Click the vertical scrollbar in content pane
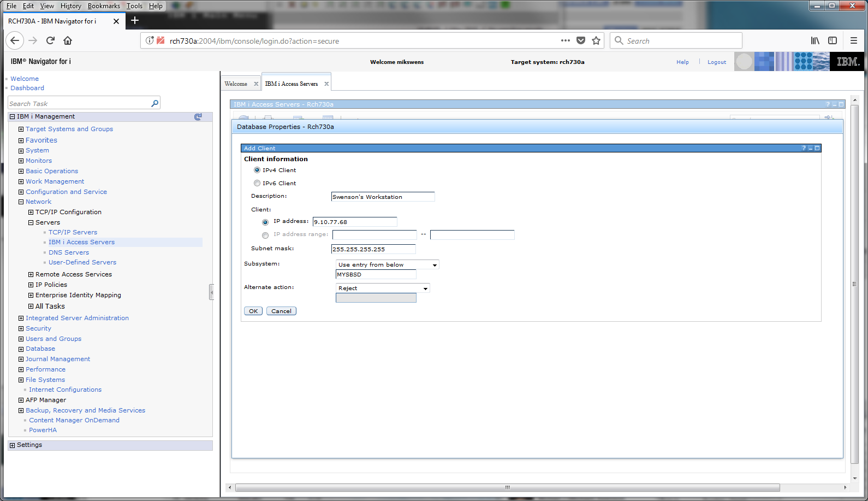This screenshot has height=501, width=868. pyautogui.click(x=854, y=284)
